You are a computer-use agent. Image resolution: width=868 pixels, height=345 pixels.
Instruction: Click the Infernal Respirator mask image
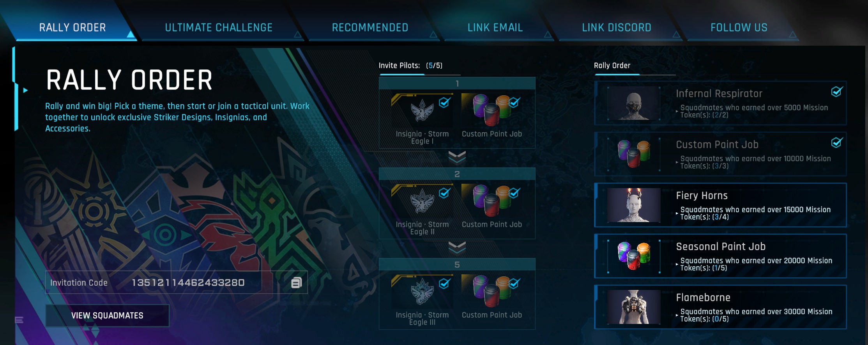[x=634, y=103]
